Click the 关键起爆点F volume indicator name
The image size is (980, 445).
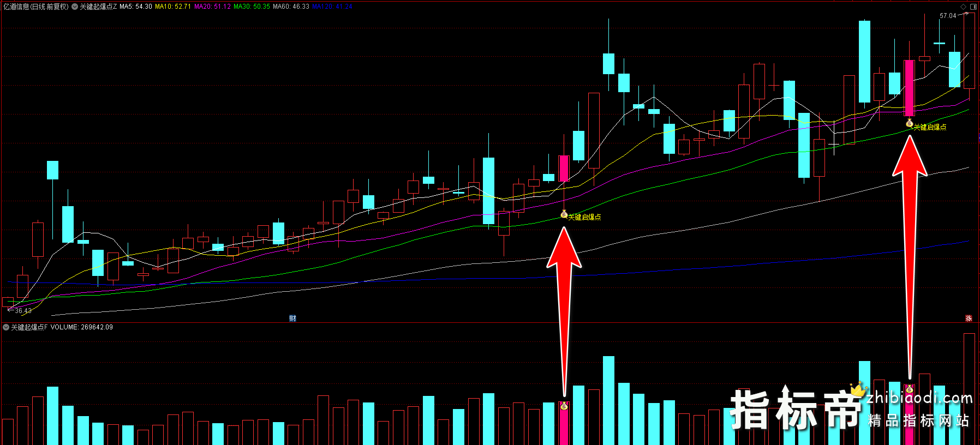pyautogui.click(x=29, y=327)
